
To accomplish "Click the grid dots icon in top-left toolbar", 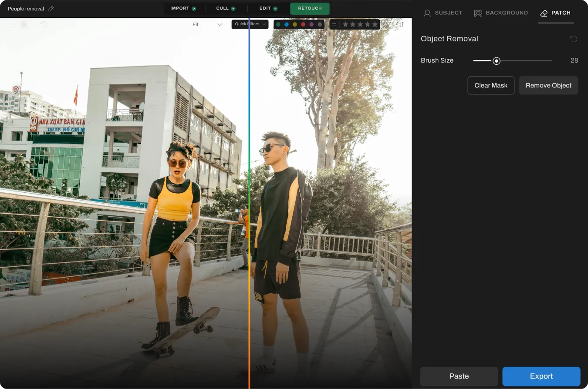I will (x=13, y=24).
